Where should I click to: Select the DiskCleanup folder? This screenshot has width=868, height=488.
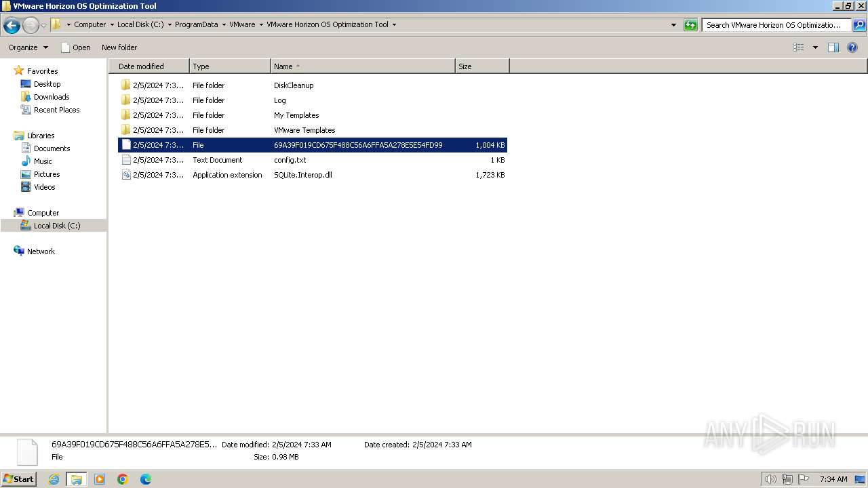pos(312,85)
